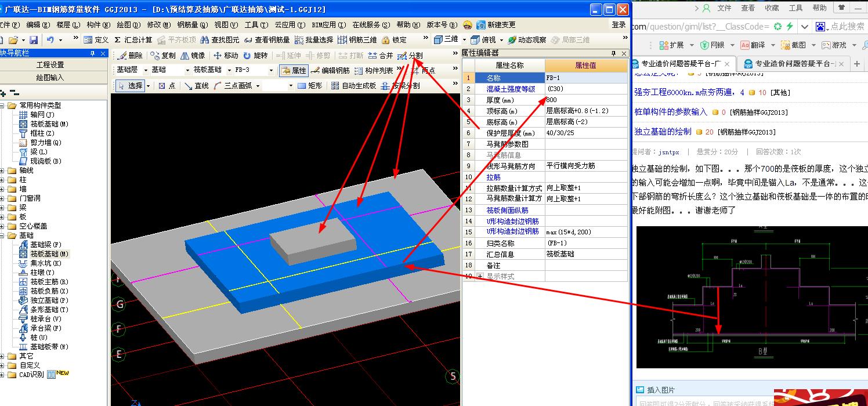Collapse the 常用构件类型 tree folder
The width and height of the screenshot is (868, 406).
click(x=3, y=106)
